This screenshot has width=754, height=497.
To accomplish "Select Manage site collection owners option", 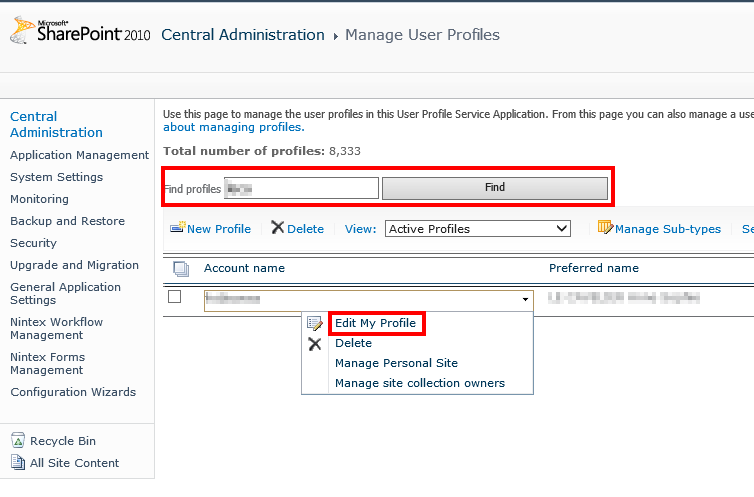I will (420, 383).
